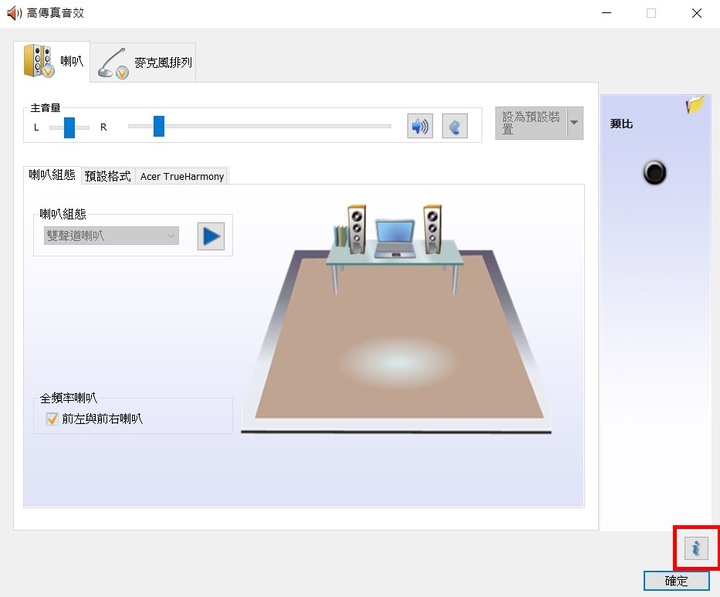Click the L/R balance slider thumb
The height and width of the screenshot is (597, 720).
click(x=69, y=127)
